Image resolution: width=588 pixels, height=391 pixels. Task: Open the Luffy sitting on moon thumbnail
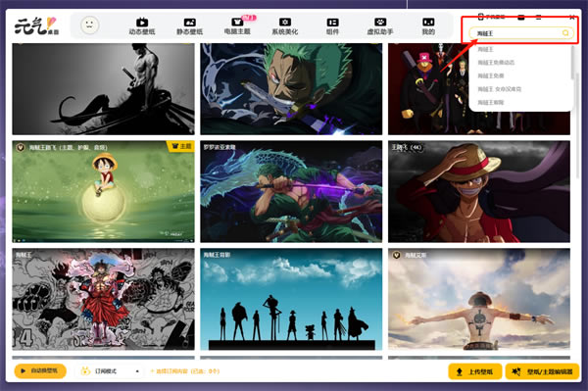(x=103, y=191)
